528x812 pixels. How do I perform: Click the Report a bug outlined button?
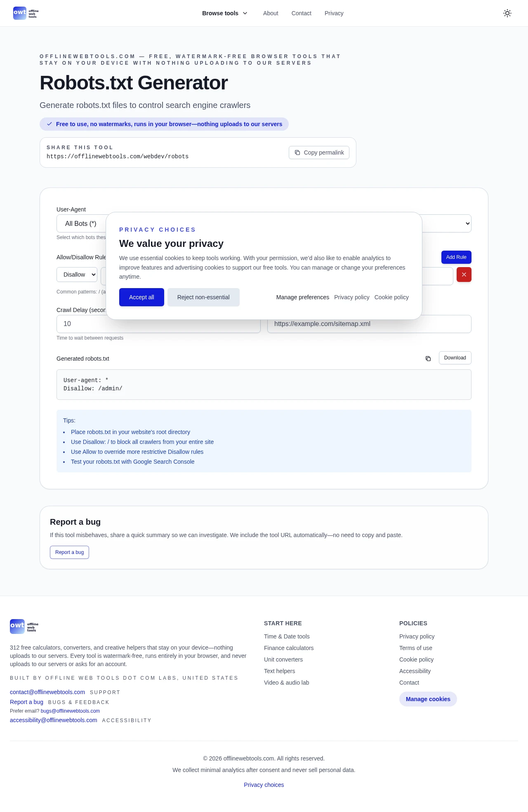point(69,552)
